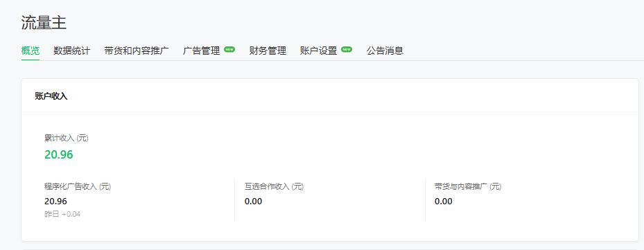Image resolution: width=644 pixels, height=250 pixels.
Task: Click the green 20.96 total income figure
Action: point(59,154)
